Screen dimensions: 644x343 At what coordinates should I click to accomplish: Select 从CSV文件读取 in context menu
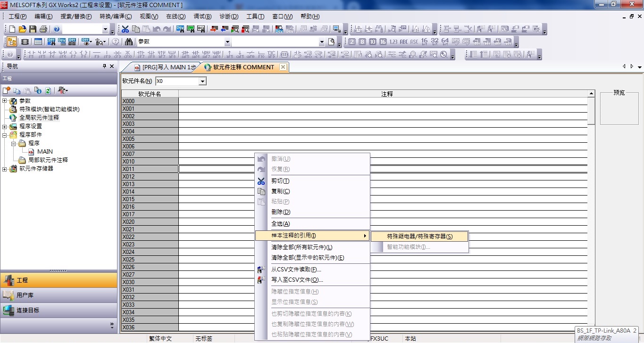[x=296, y=269]
